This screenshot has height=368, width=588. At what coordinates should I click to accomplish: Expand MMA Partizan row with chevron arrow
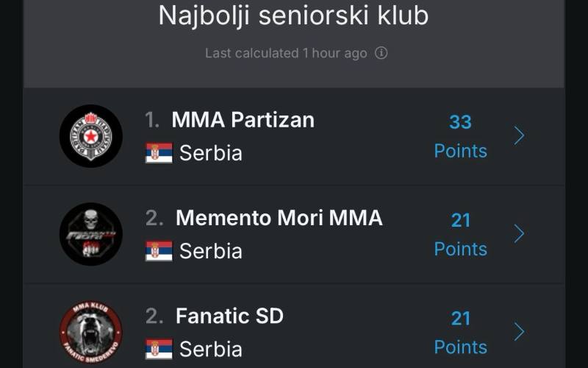(519, 135)
